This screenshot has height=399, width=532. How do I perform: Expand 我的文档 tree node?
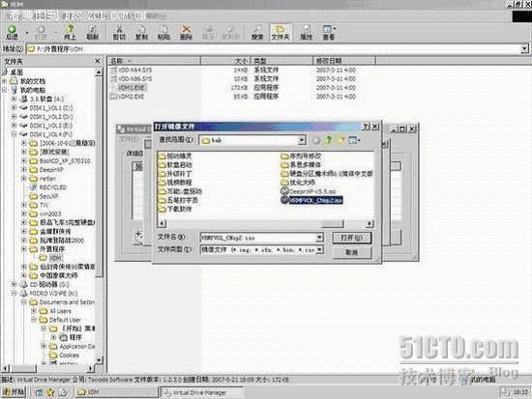pyautogui.click(x=5, y=81)
